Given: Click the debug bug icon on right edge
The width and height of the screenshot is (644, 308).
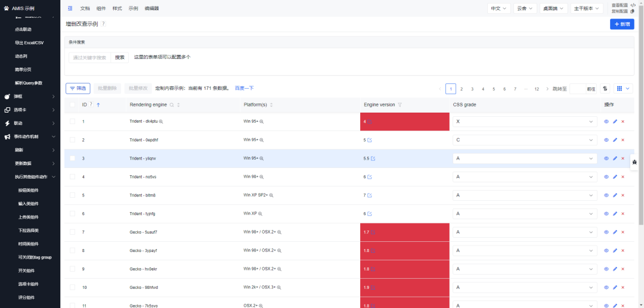Looking at the screenshot, I should point(634,162).
